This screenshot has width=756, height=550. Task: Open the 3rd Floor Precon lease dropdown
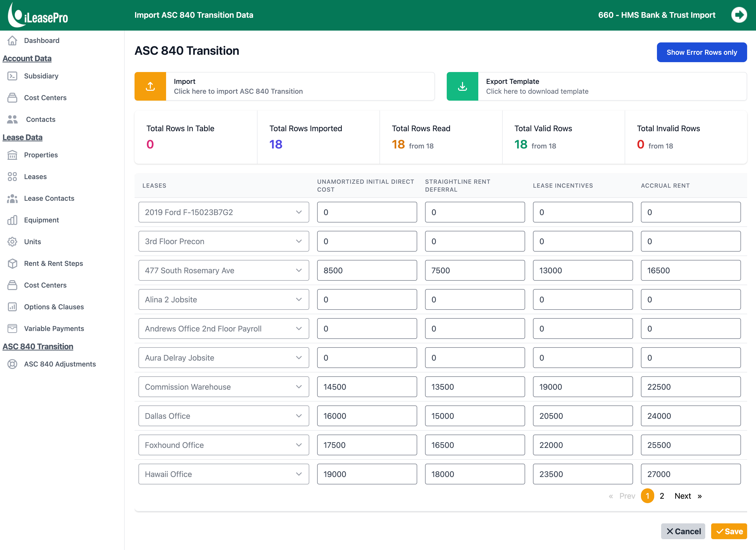224,241
